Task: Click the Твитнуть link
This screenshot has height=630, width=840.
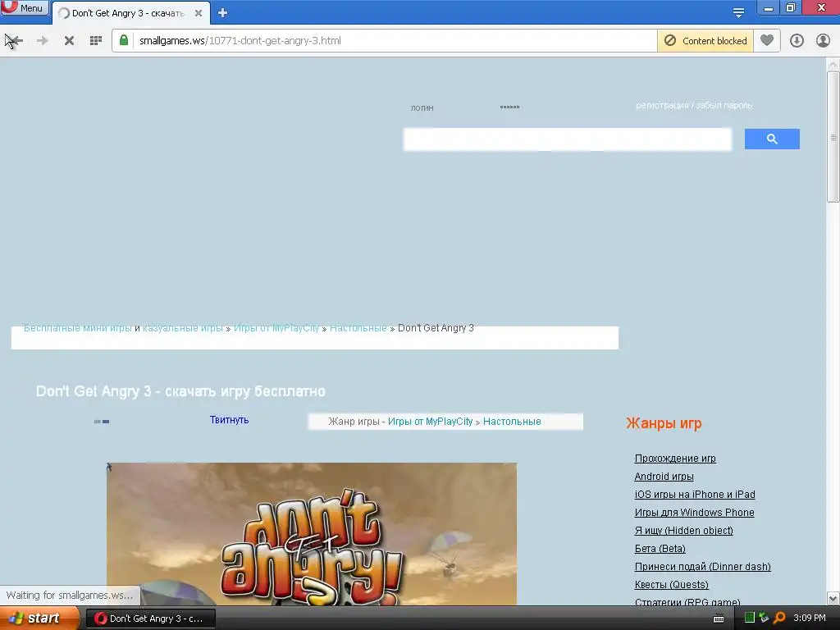Action: point(230,420)
